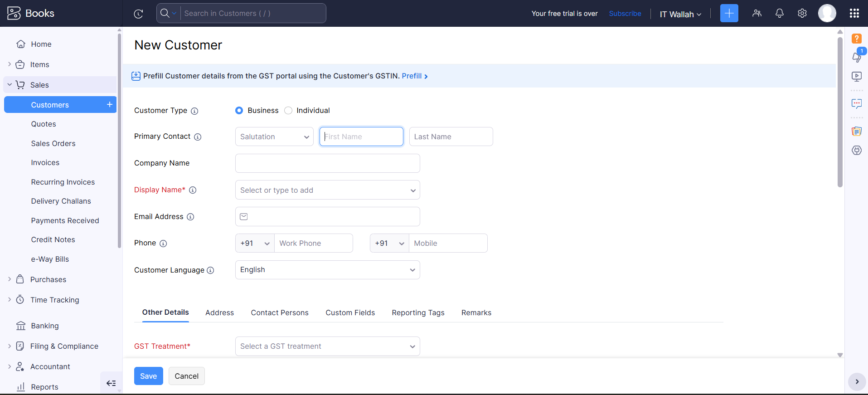Click the Subscribe link
868x395 pixels.
click(x=625, y=14)
